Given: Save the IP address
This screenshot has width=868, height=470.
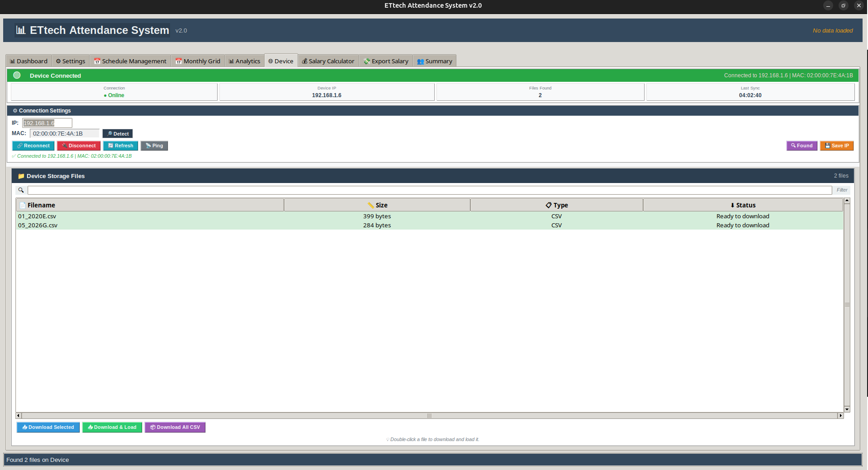Looking at the screenshot, I should pyautogui.click(x=837, y=146).
